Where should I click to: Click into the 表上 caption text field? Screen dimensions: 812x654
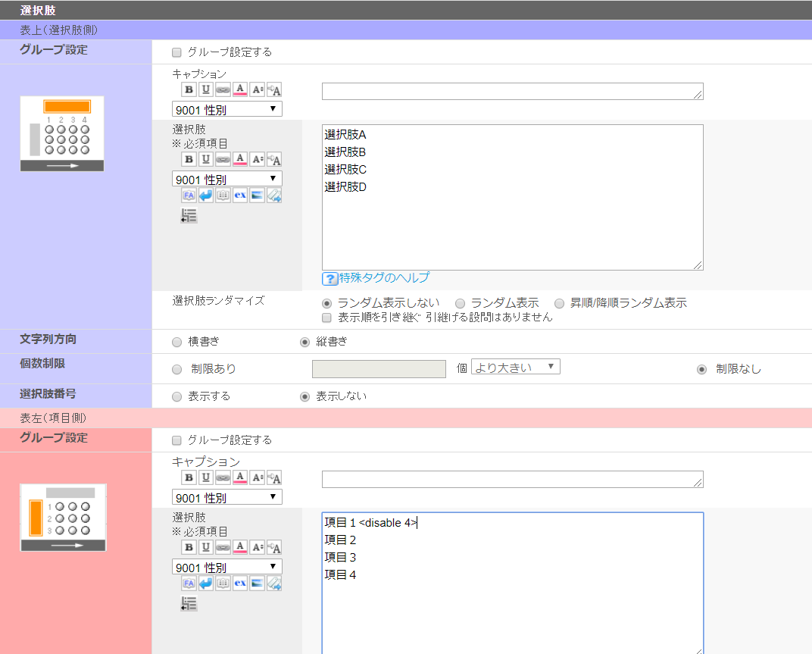512,92
